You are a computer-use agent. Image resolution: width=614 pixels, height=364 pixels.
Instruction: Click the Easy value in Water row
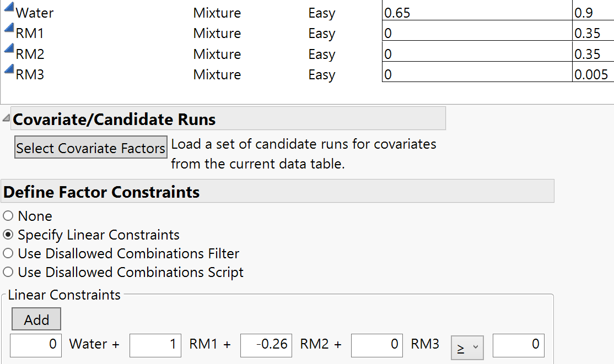[x=322, y=13]
